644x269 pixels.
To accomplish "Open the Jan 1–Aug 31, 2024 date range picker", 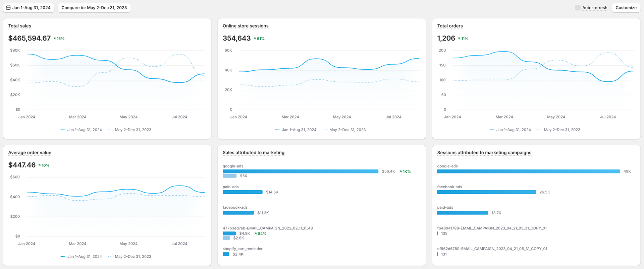I will [x=29, y=8].
